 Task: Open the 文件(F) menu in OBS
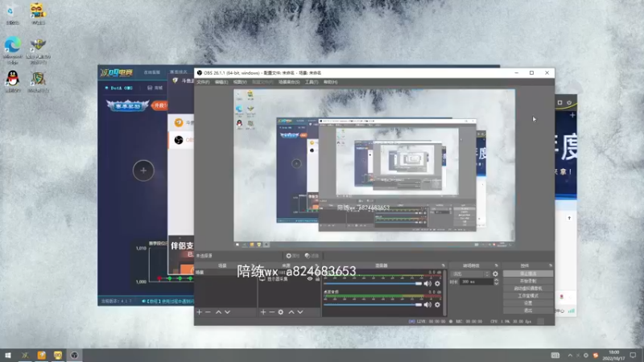(x=203, y=82)
